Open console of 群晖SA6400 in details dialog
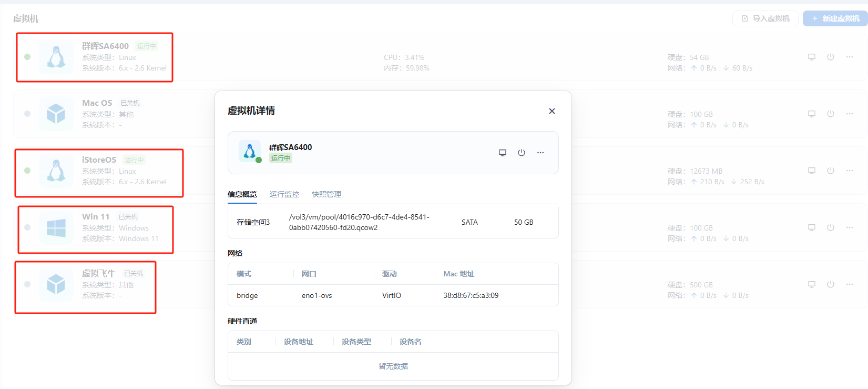Screen dimensions: 868x389 tap(503, 153)
